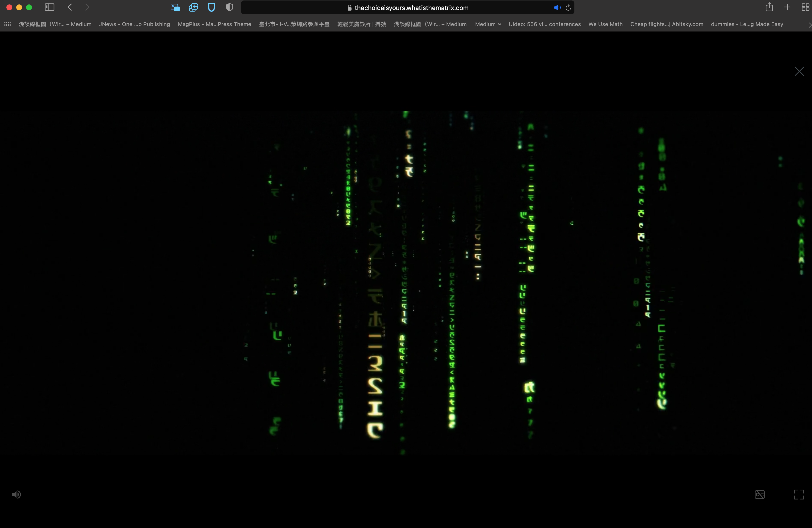The height and width of the screenshot is (528, 812).
Task: Open the Uideo: 556 vi... conferences bookmark
Action: point(545,24)
